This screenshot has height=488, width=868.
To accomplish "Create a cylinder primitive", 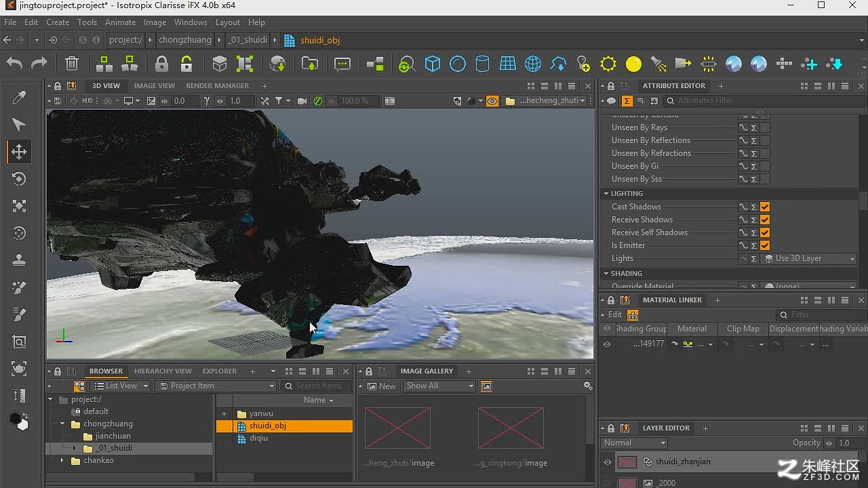I will point(482,64).
